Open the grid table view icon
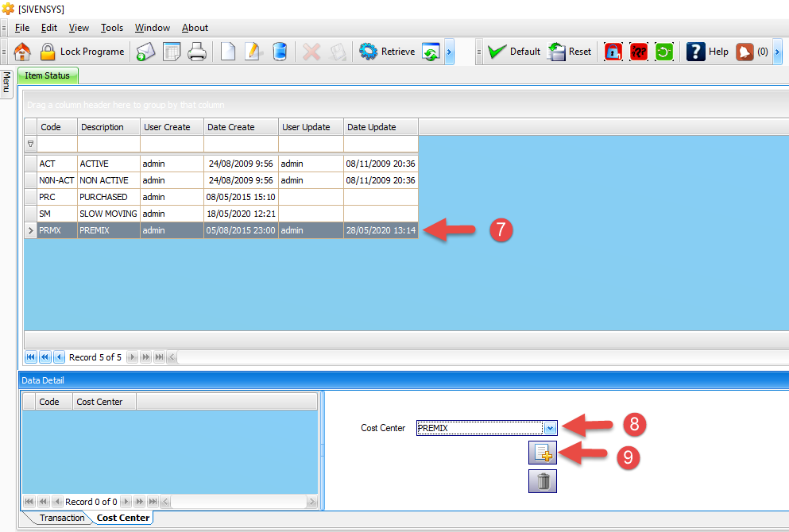This screenshot has height=532, width=789. click(x=172, y=52)
